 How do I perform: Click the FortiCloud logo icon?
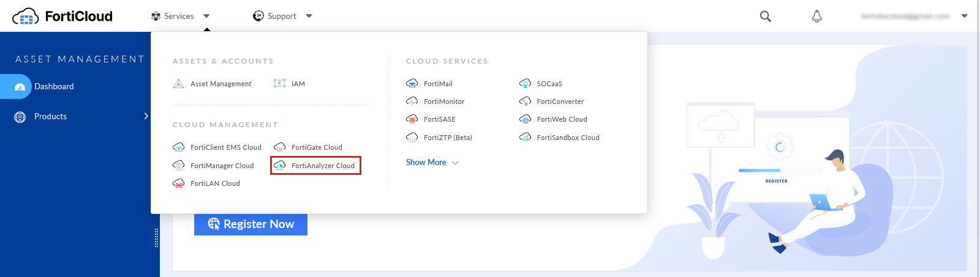tap(26, 17)
